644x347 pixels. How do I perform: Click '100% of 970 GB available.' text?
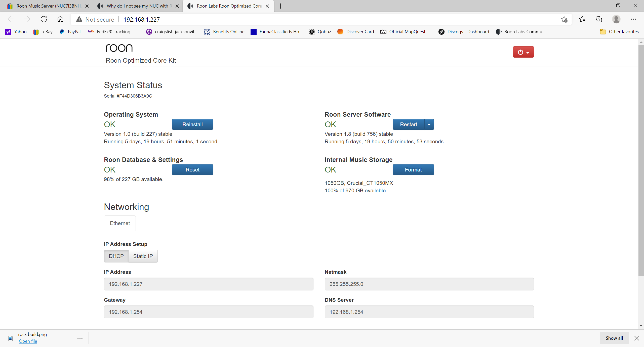click(356, 191)
